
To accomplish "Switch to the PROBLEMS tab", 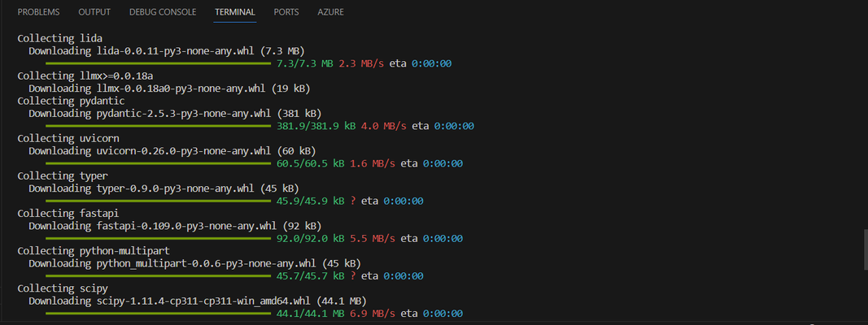I will click(39, 11).
